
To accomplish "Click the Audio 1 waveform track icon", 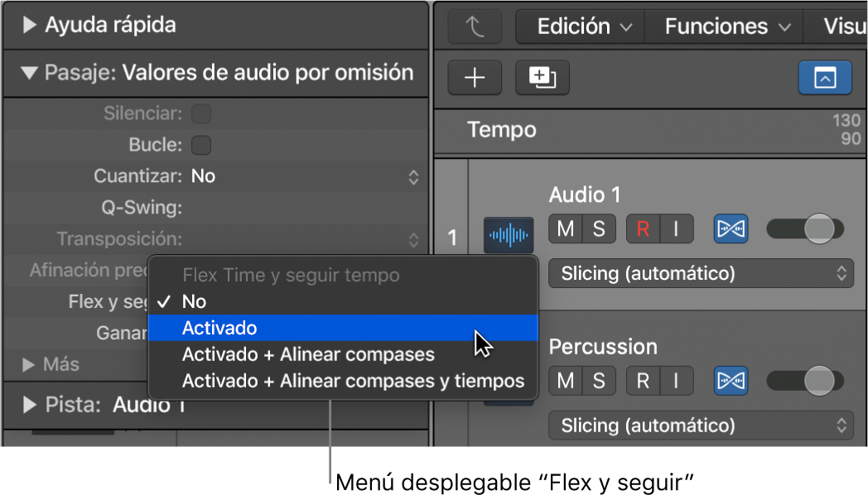I will [x=509, y=235].
